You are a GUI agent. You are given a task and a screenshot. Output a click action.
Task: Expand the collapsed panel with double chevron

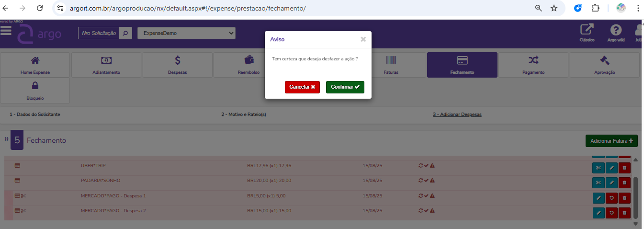click(x=7, y=139)
